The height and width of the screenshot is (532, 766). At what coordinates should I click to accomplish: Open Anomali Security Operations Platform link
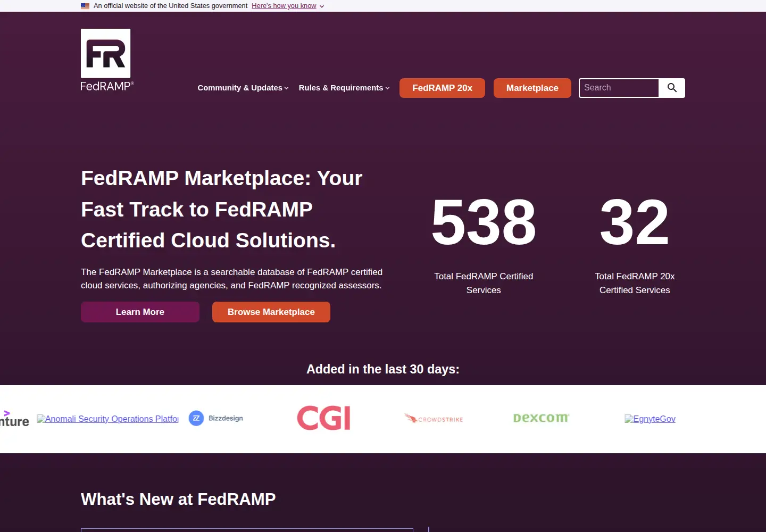click(x=108, y=419)
